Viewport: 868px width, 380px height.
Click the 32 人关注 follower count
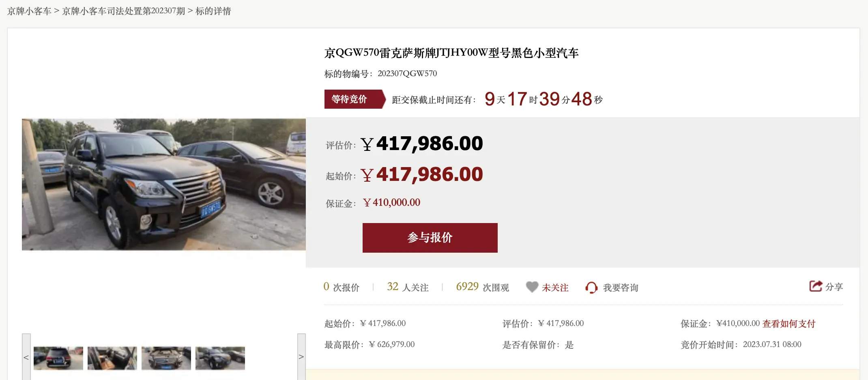click(x=408, y=287)
